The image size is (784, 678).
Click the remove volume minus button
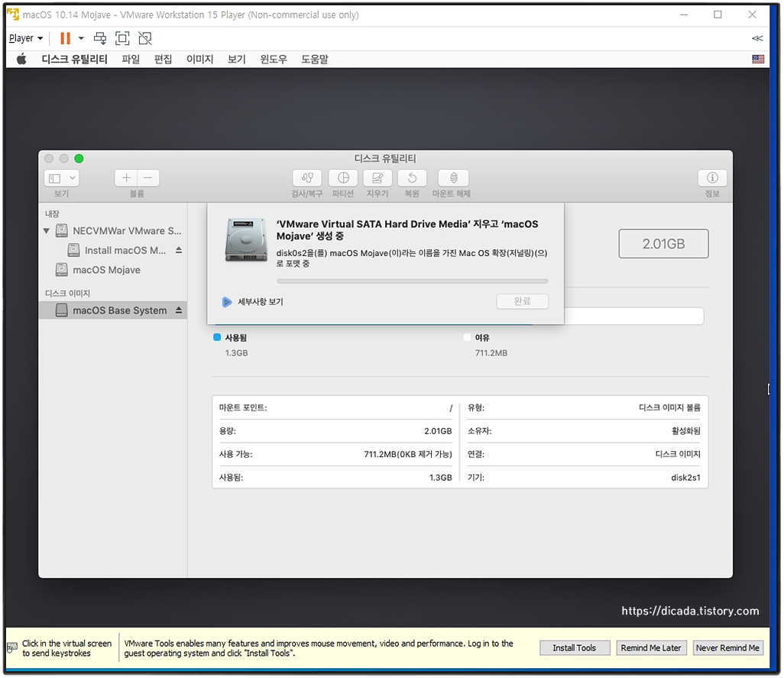[x=148, y=178]
